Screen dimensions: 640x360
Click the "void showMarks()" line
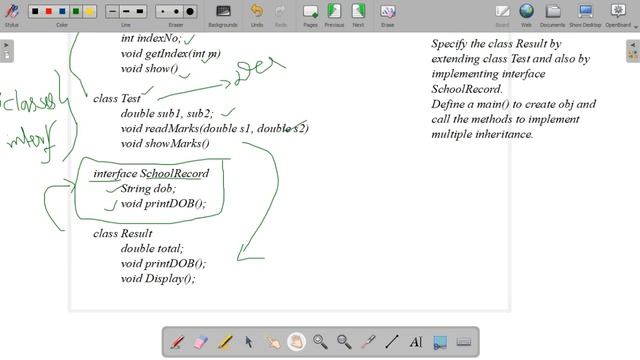(x=165, y=144)
